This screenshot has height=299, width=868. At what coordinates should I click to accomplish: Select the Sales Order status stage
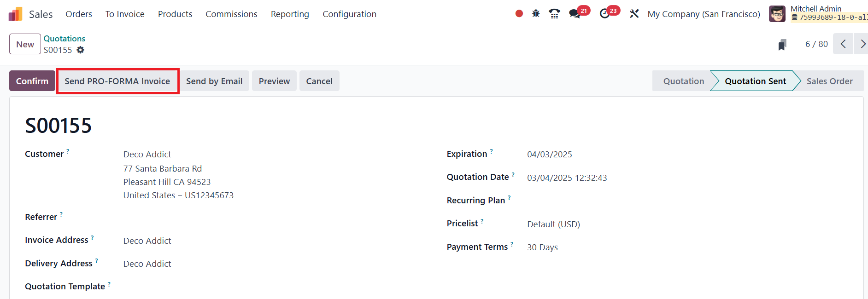tap(829, 81)
